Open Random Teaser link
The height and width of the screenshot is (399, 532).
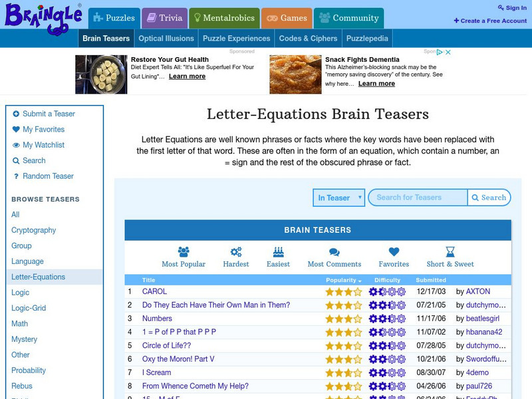pos(48,176)
